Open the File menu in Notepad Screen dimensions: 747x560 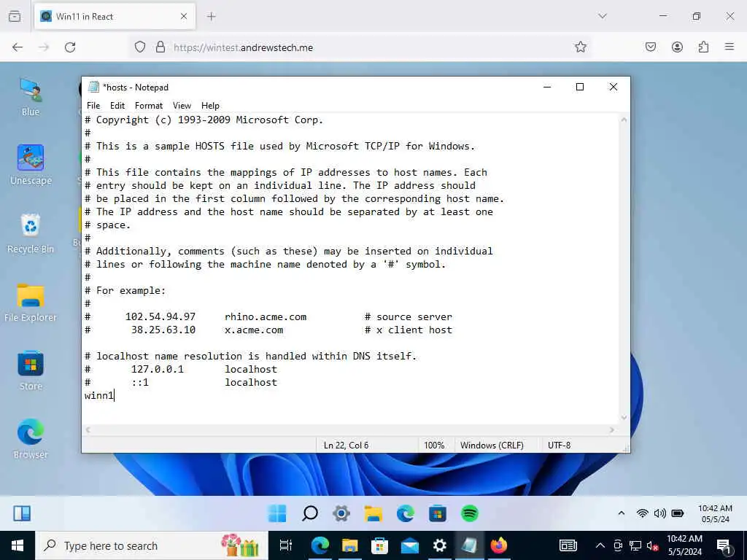[x=93, y=106]
